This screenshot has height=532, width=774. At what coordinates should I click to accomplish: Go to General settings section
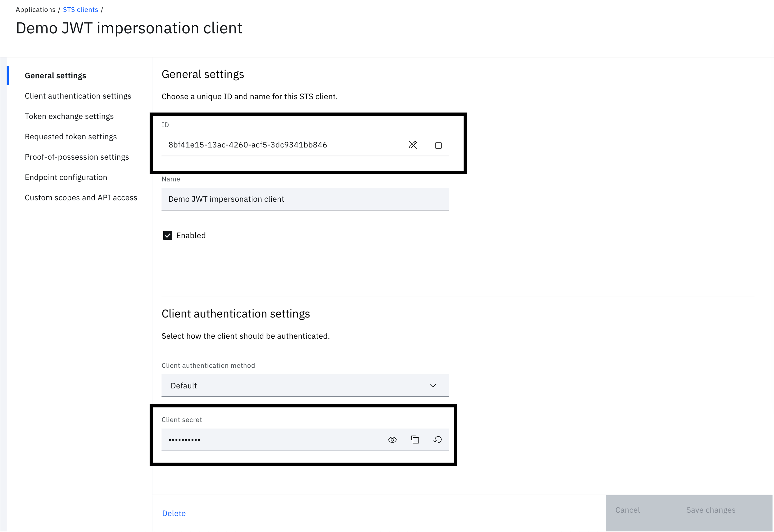point(55,76)
